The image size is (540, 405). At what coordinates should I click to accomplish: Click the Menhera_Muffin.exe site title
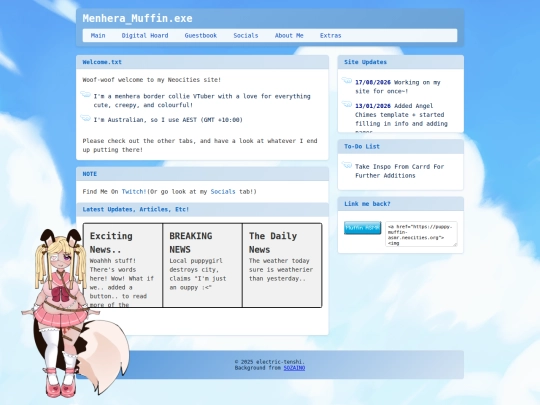(137, 18)
